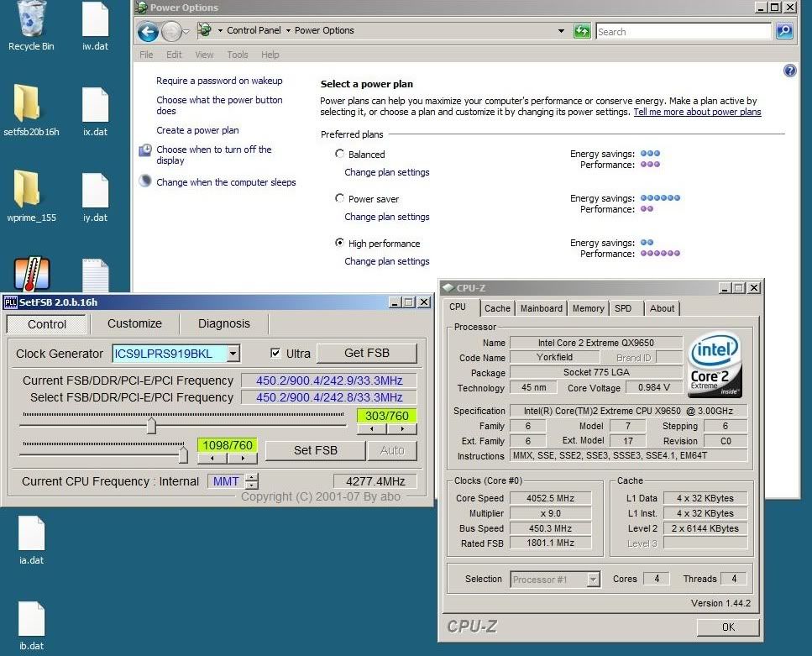Click the Set FSB button

(316, 450)
